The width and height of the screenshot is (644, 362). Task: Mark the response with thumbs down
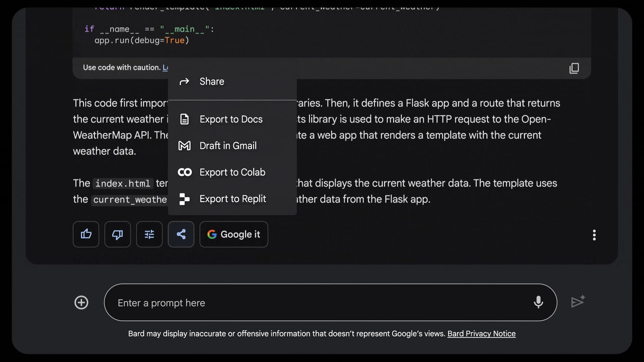point(117,234)
